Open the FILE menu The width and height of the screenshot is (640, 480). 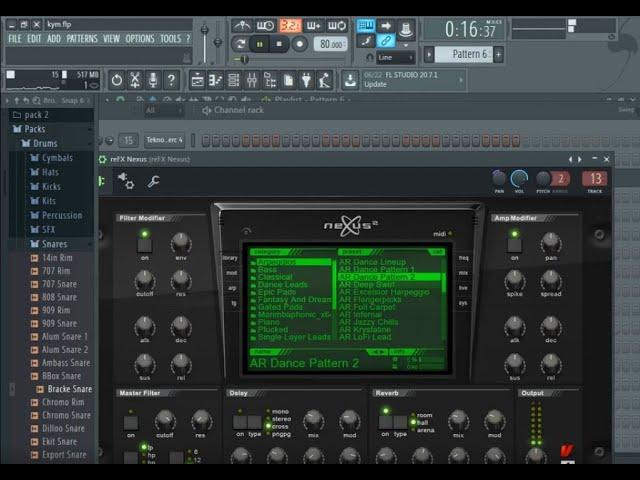click(x=15, y=39)
